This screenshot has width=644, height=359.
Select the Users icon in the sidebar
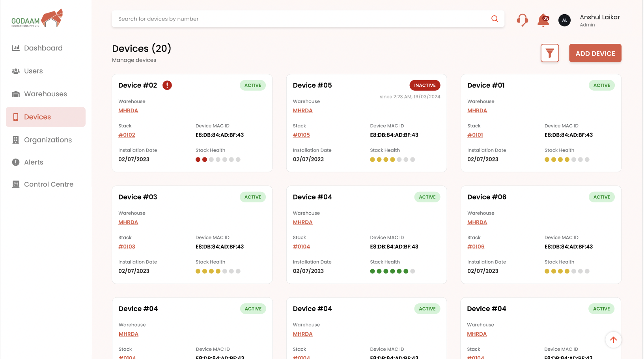pyautogui.click(x=15, y=71)
